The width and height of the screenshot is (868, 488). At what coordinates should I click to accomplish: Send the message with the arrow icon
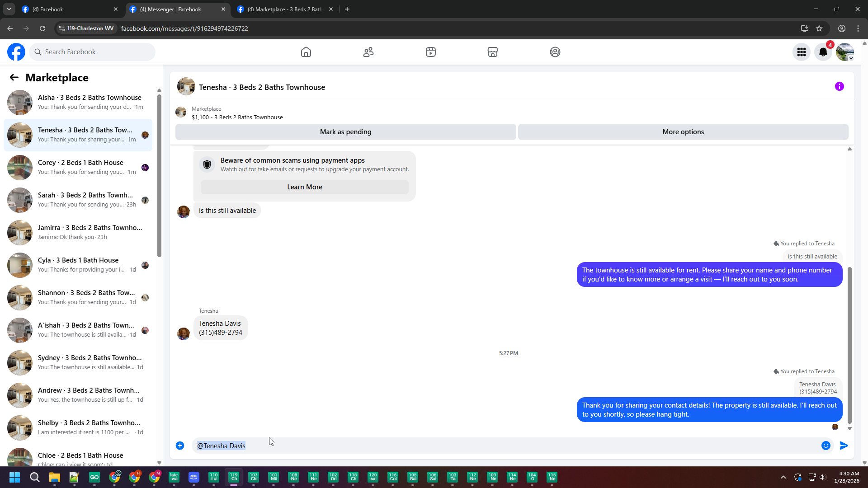[x=844, y=446]
